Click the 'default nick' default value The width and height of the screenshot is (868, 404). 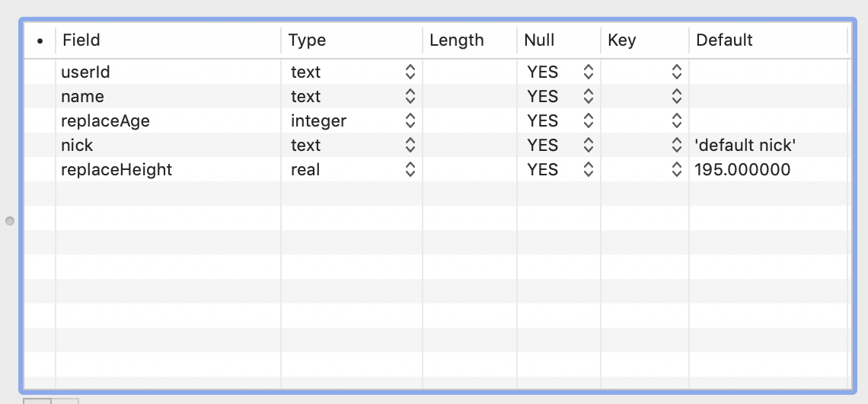pyautogui.click(x=745, y=146)
